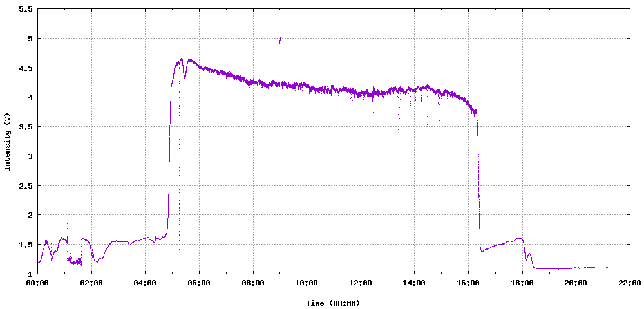Click the 00:00 time tick label
The height and width of the screenshot is (309, 644).
(x=38, y=283)
